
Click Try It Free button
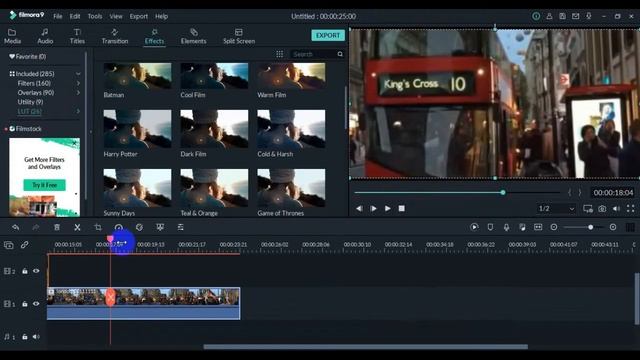(x=44, y=185)
